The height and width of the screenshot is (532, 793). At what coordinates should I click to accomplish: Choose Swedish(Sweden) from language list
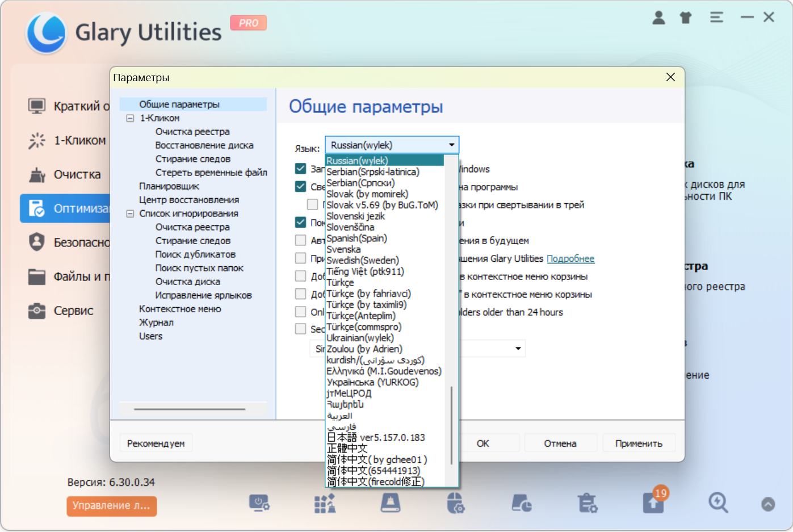pos(363,260)
